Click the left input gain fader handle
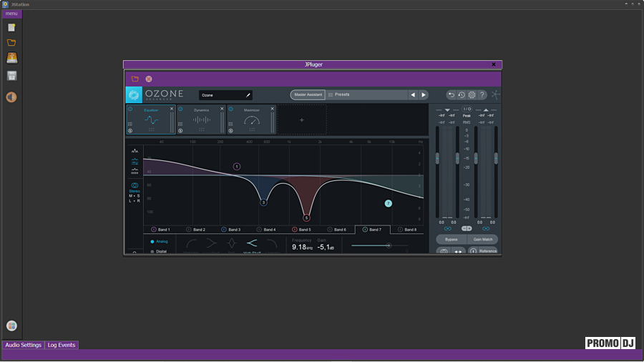This screenshot has width=644, height=362. tap(437, 158)
